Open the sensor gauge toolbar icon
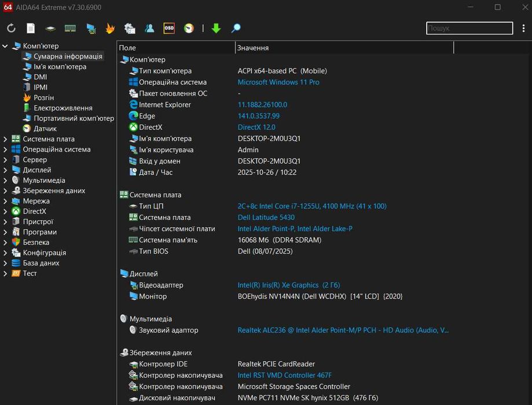 coord(189,28)
